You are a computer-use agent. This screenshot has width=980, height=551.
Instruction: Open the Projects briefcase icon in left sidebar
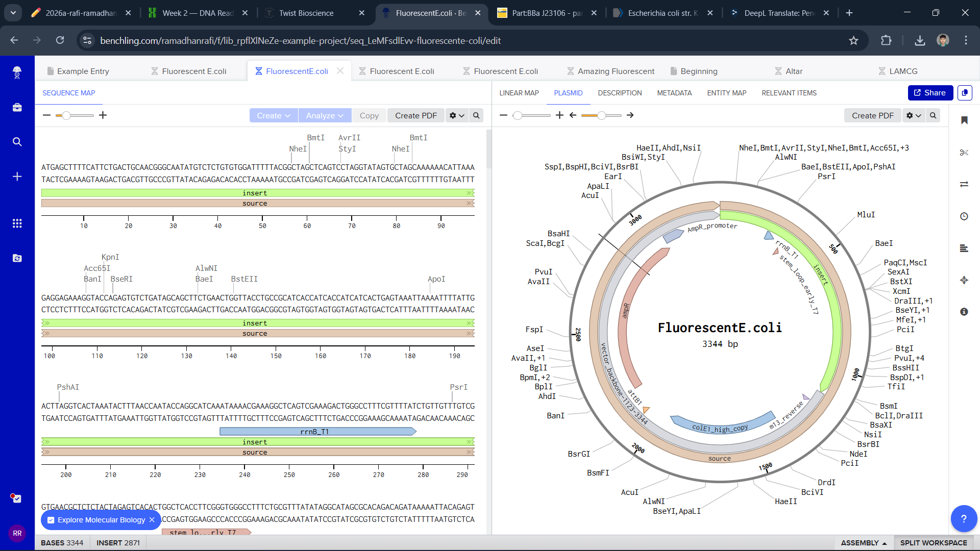click(17, 108)
